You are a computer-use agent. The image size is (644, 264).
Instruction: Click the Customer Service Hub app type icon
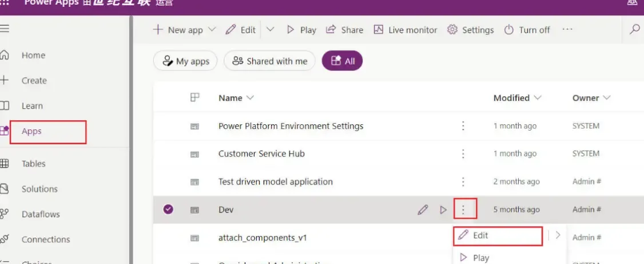[x=194, y=154]
